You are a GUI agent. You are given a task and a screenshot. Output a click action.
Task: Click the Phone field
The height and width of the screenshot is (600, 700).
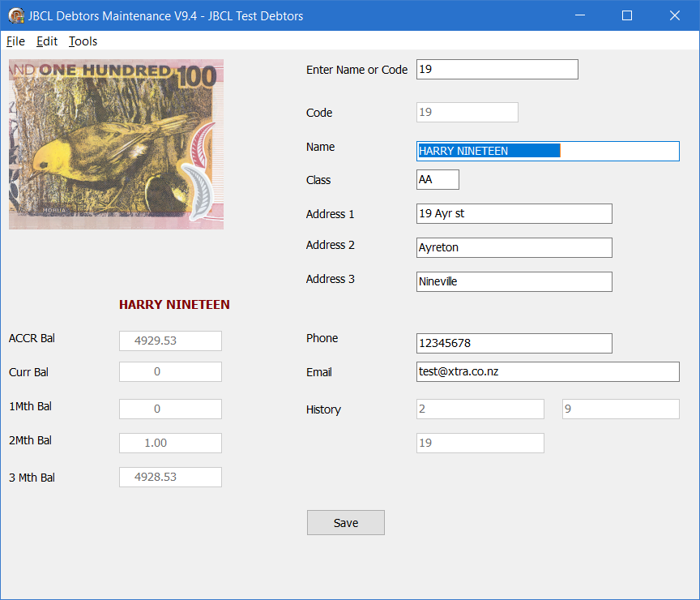[x=514, y=343]
